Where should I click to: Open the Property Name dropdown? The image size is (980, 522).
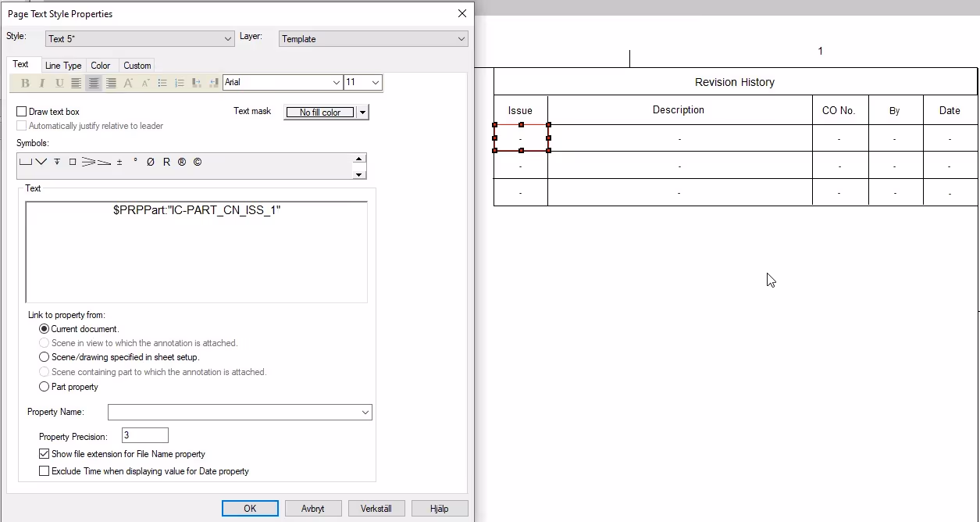(364, 412)
